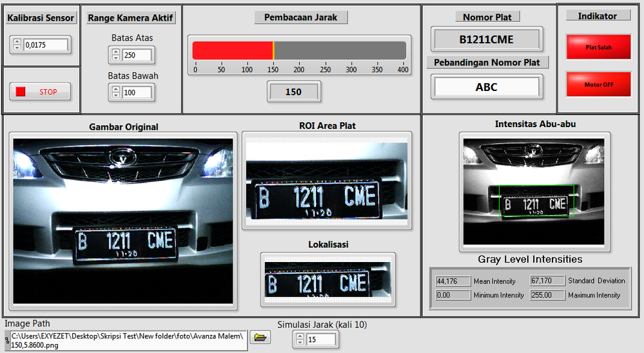Step the Batas Atas value arrows
This screenshot has height=353, width=644.
tap(116, 55)
